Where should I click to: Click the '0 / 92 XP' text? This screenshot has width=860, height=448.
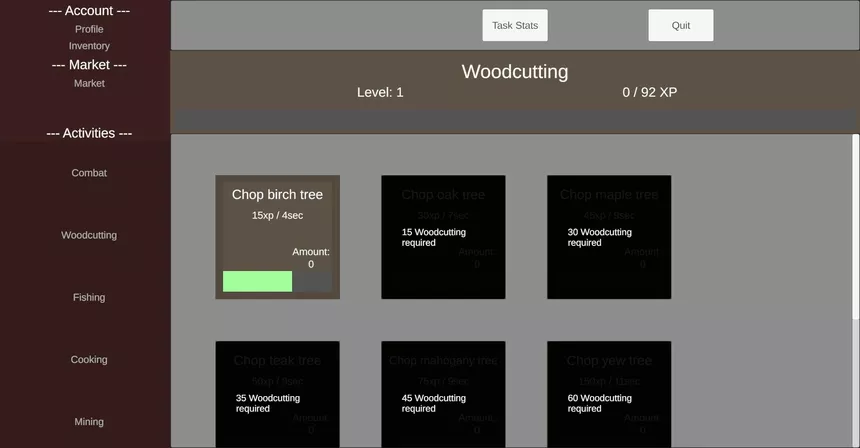click(649, 92)
